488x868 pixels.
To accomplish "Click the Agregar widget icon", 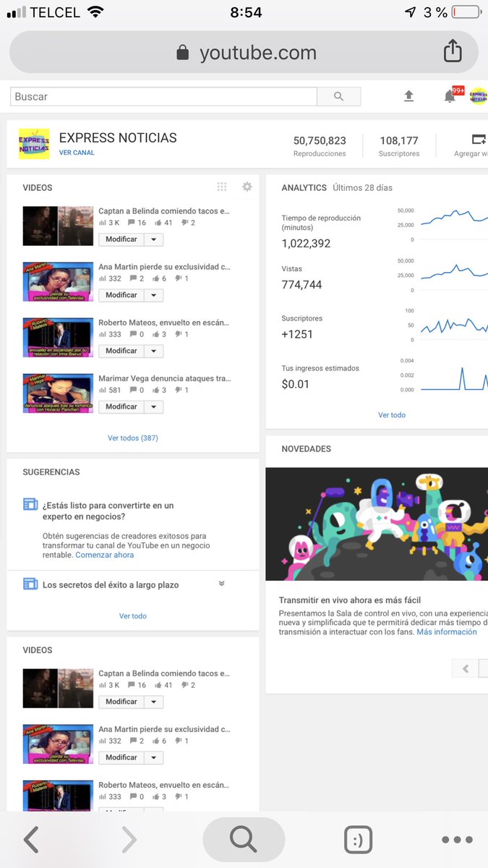I will tap(479, 139).
